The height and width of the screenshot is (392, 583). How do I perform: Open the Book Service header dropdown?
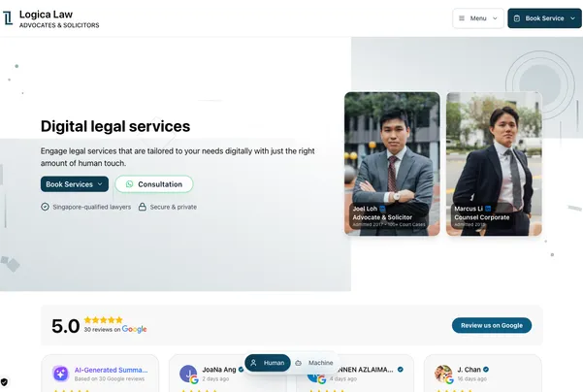pyautogui.click(x=544, y=18)
